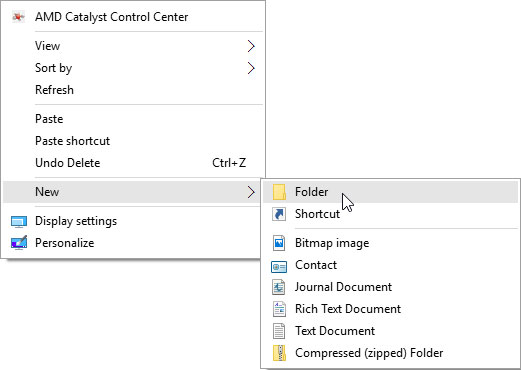Click the Rich Text Document icon
Viewport: 521px width, 370px height.
279,309
